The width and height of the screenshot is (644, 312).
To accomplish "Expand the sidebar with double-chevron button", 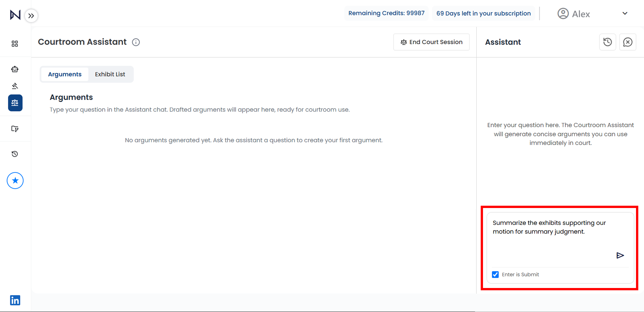I will [31, 16].
